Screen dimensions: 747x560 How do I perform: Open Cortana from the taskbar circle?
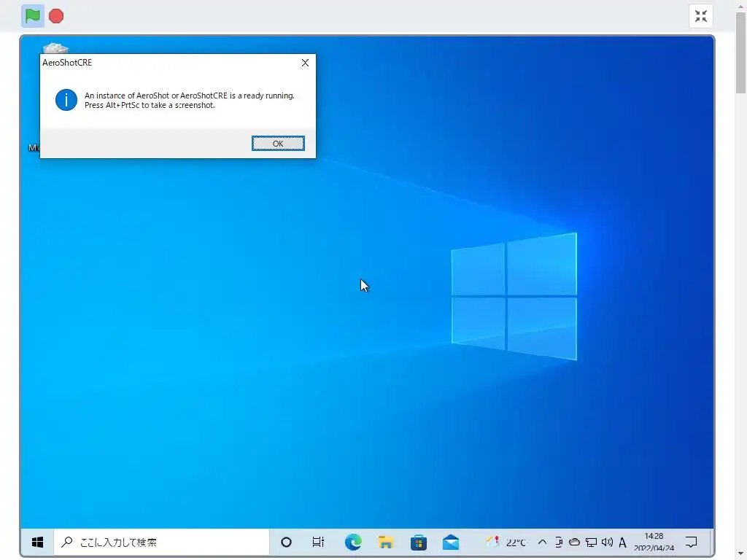click(286, 542)
